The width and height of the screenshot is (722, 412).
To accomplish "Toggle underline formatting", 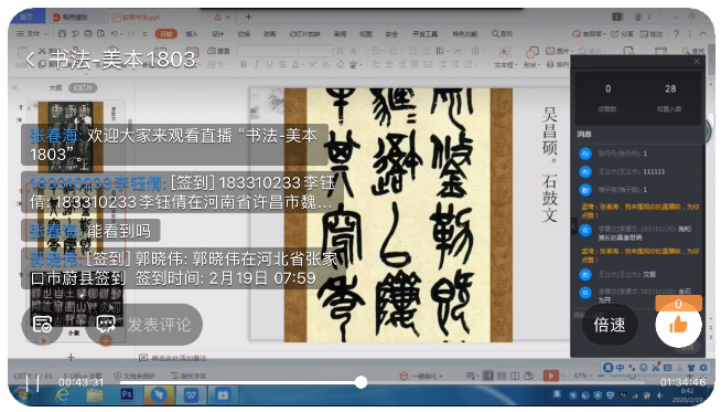I will coord(269,64).
